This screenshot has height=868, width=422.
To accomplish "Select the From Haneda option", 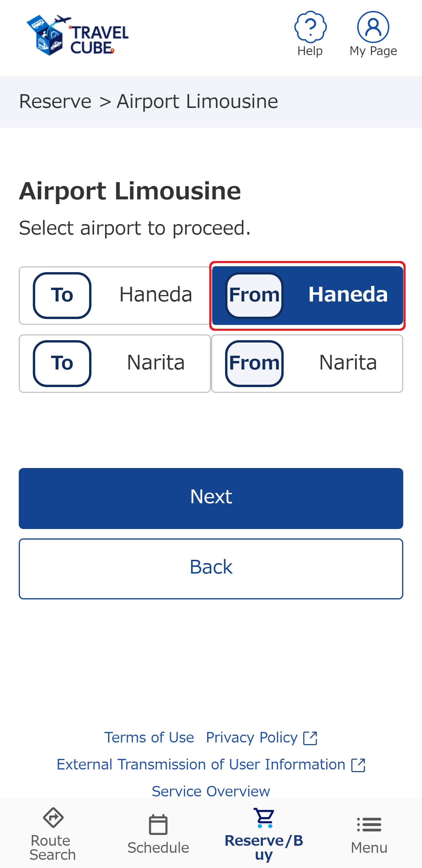I will click(x=307, y=296).
